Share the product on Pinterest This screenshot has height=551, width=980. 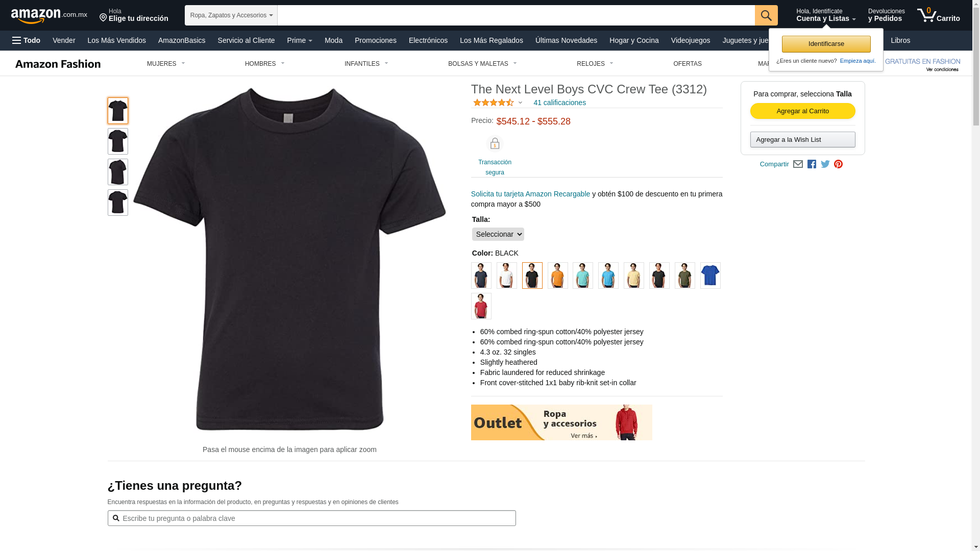click(838, 164)
